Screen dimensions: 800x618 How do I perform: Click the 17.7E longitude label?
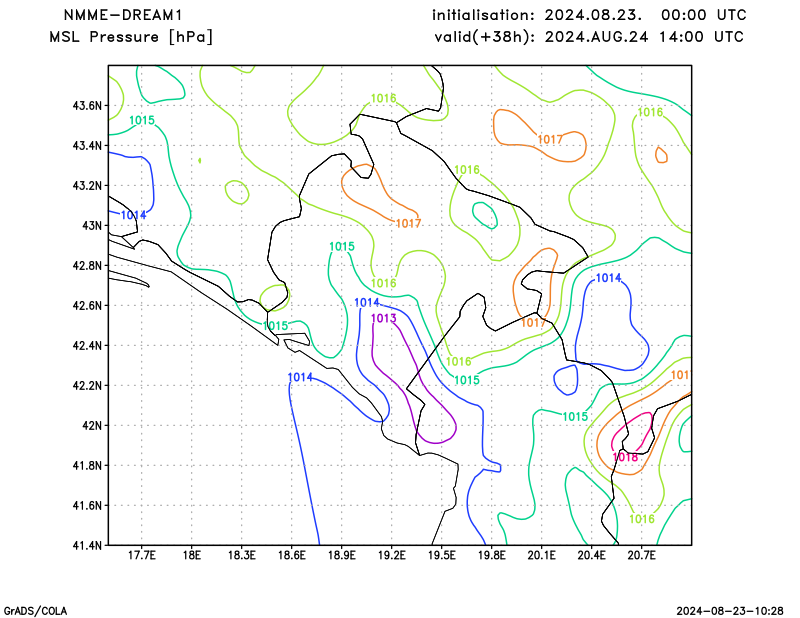coord(141,555)
